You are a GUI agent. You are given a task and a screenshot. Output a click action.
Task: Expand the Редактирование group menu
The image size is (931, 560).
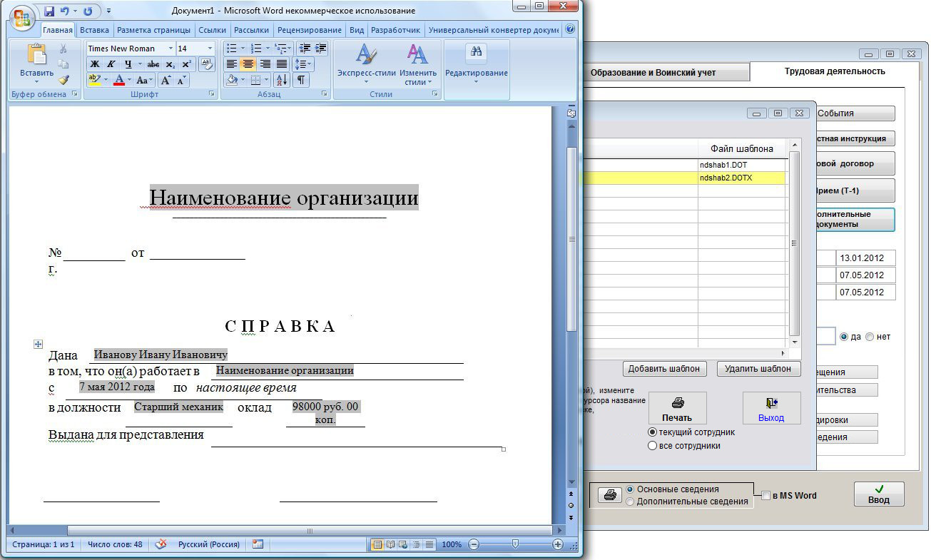[477, 64]
